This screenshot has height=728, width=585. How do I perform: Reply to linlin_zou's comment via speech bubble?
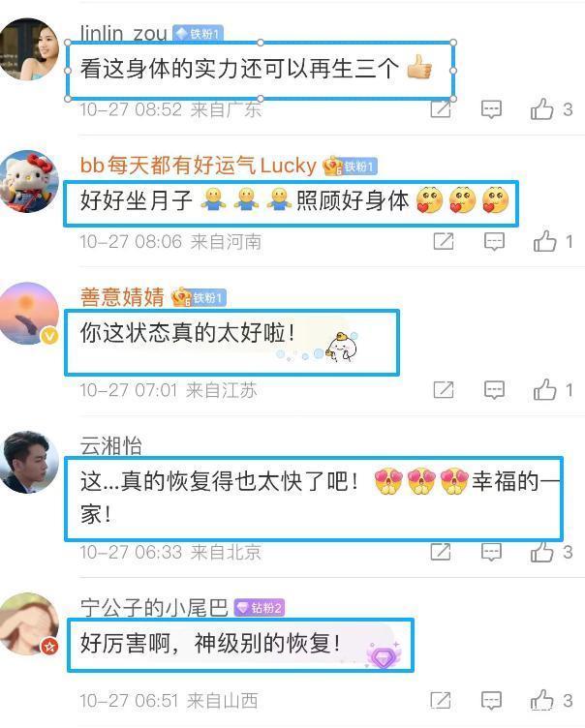[x=491, y=109]
